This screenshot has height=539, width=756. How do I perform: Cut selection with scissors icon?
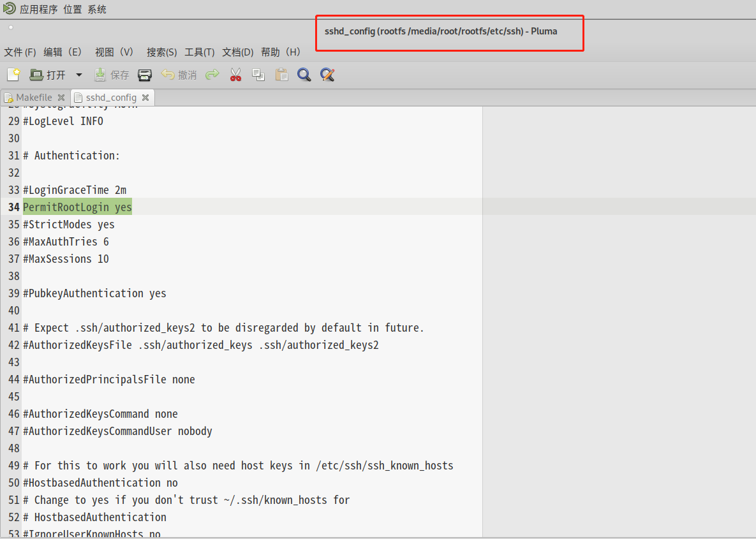pos(235,75)
